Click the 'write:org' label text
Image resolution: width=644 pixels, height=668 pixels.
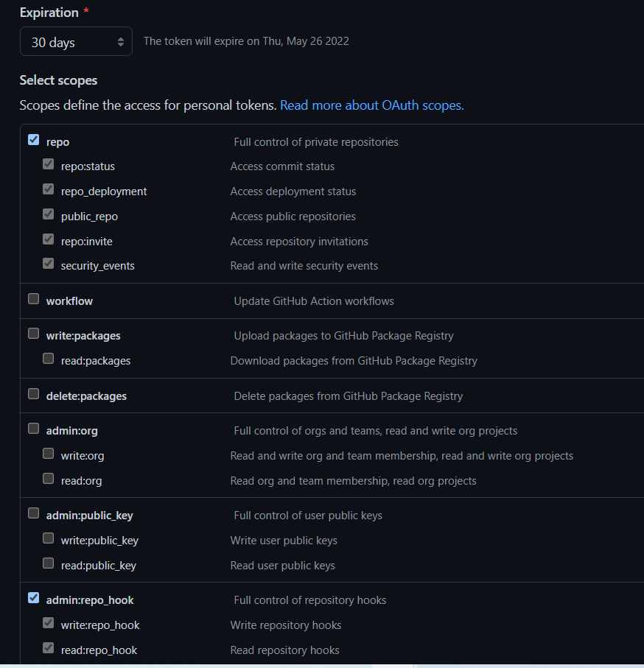[83, 456]
